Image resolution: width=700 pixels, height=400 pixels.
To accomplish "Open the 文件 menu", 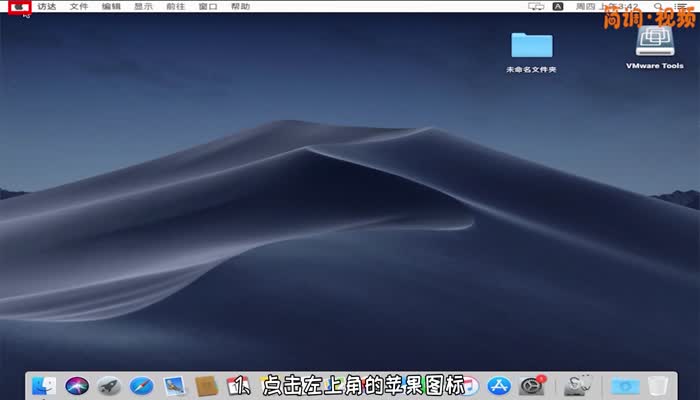I will (79, 6).
